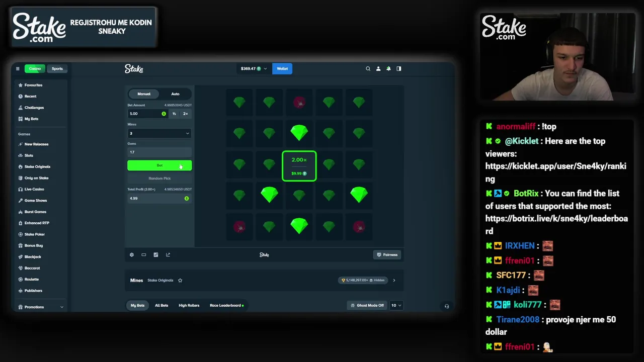
Task: Click the 2.00× payout tile
Action: 299,166
